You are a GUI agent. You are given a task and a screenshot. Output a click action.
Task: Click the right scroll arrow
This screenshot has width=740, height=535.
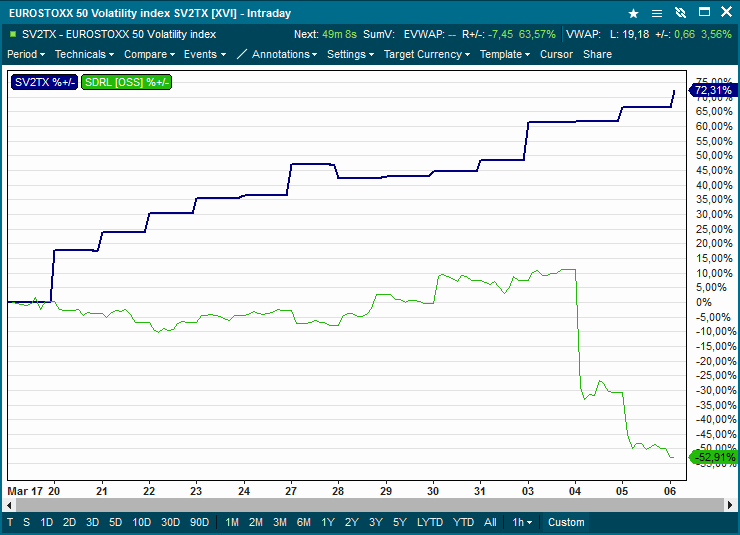coord(730,505)
